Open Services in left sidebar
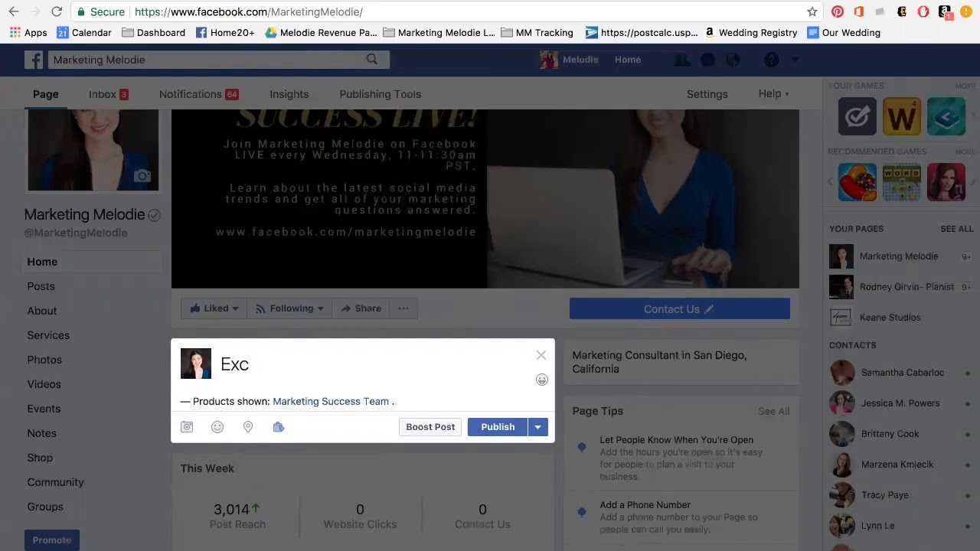This screenshot has width=980, height=551. (48, 335)
